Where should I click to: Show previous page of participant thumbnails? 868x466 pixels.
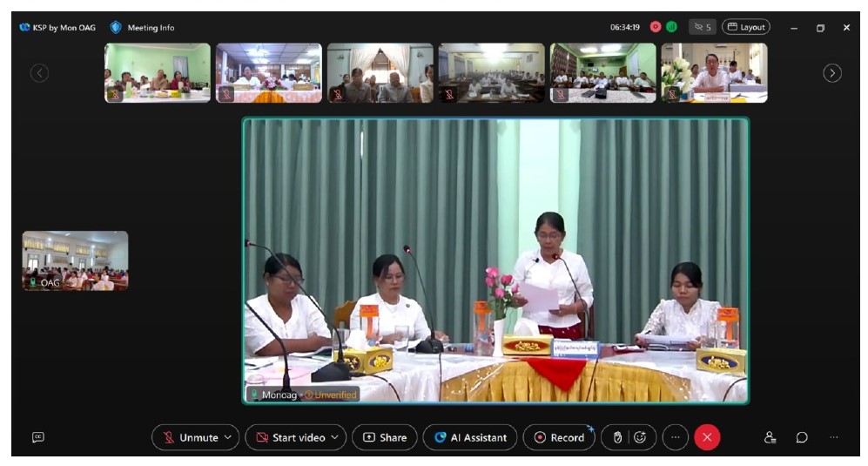(x=39, y=73)
